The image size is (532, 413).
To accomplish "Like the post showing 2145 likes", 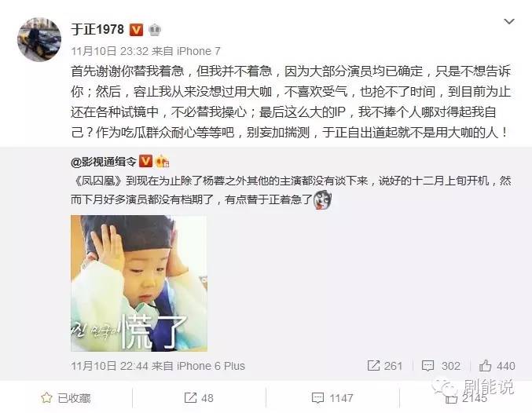I will click(466, 398).
